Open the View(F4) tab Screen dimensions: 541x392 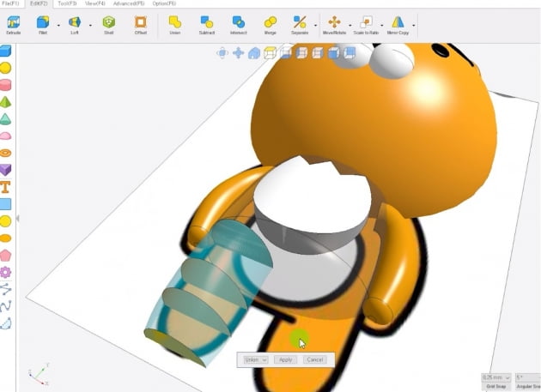point(94,3)
